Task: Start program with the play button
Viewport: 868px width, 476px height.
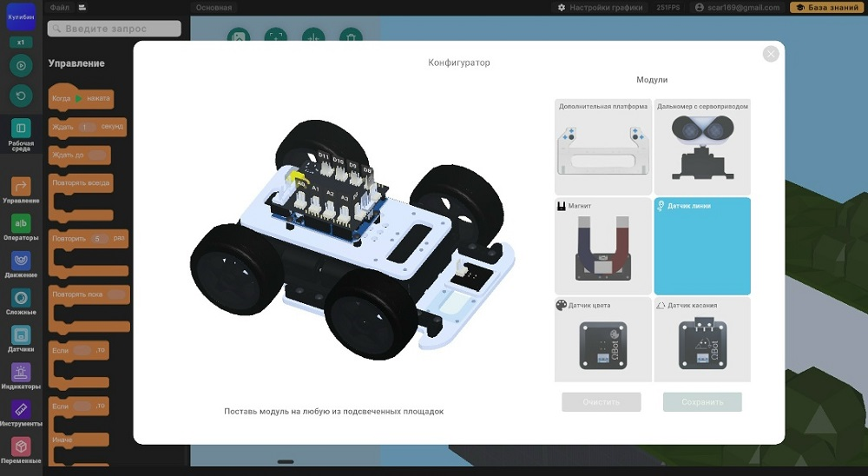Action: pos(21,65)
